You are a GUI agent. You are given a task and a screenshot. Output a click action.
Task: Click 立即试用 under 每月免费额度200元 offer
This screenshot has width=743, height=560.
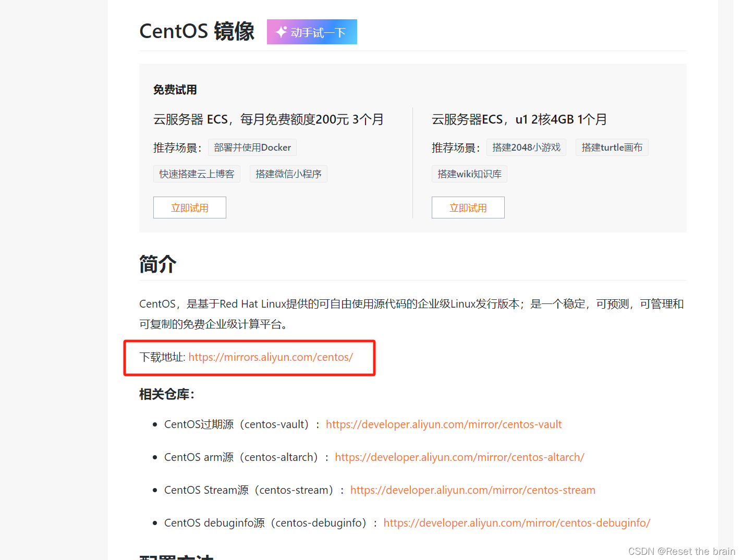click(190, 208)
